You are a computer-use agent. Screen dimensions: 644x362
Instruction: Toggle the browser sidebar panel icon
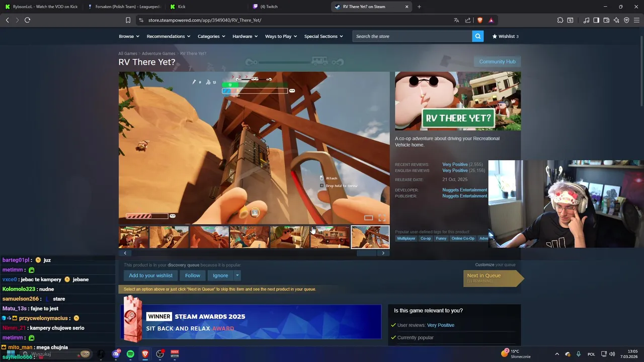[596, 20]
